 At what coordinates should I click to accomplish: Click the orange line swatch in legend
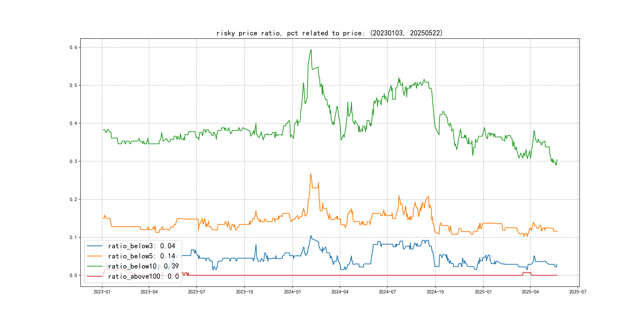(95, 256)
